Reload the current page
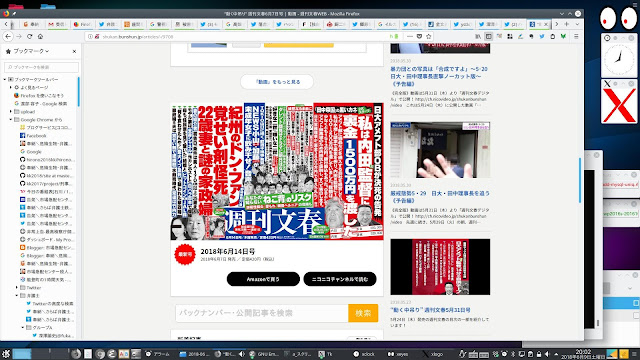The image size is (640, 360). (x=29, y=36)
